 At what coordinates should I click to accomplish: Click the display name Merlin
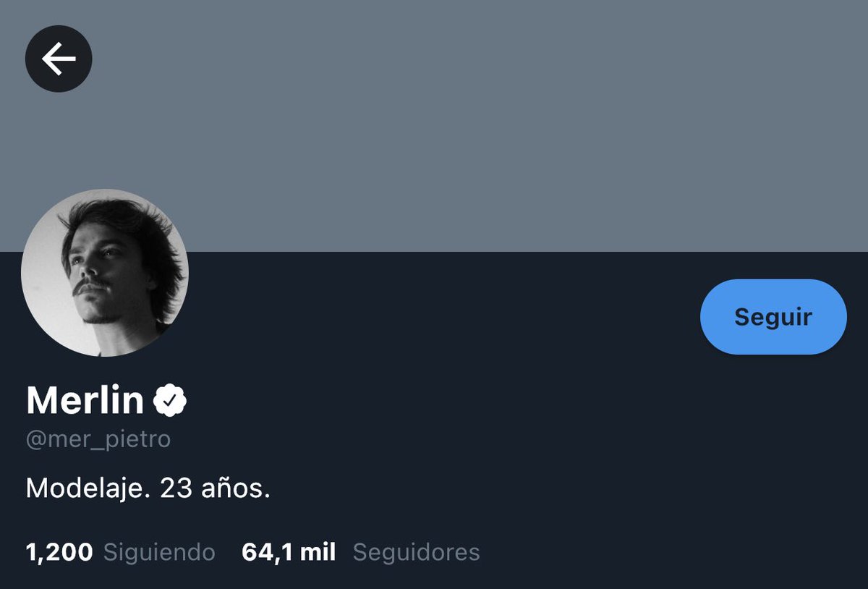(85, 400)
